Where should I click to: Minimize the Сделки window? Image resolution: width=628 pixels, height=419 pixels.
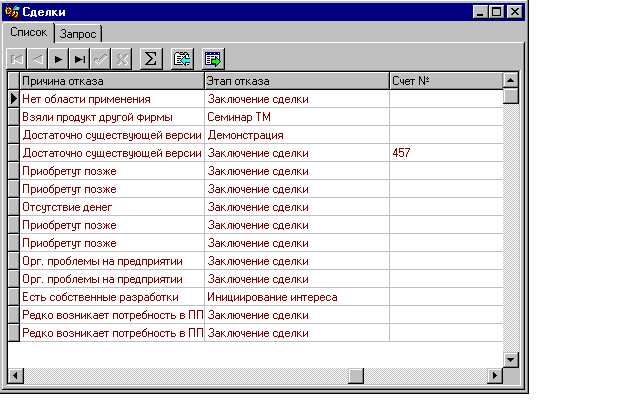(x=480, y=12)
